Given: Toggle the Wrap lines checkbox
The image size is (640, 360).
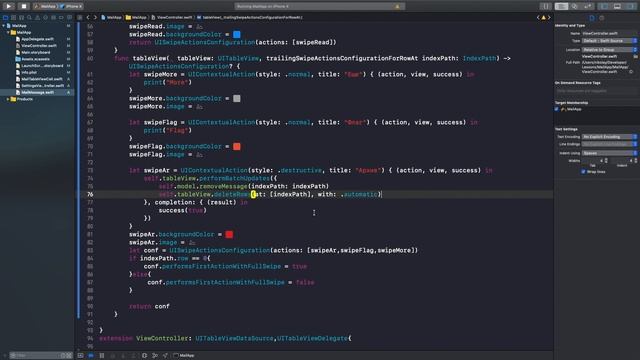Looking at the screenshot, I should click(x=583, y=172).
